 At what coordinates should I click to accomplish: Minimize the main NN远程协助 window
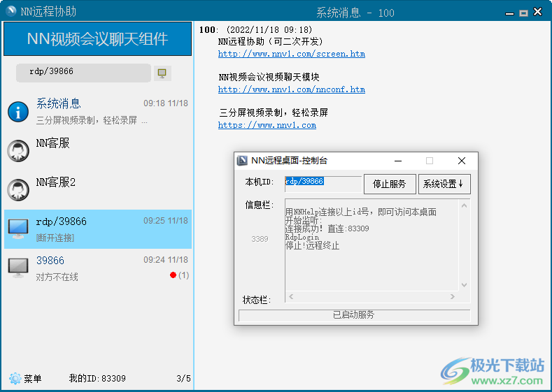click(509, 13)
